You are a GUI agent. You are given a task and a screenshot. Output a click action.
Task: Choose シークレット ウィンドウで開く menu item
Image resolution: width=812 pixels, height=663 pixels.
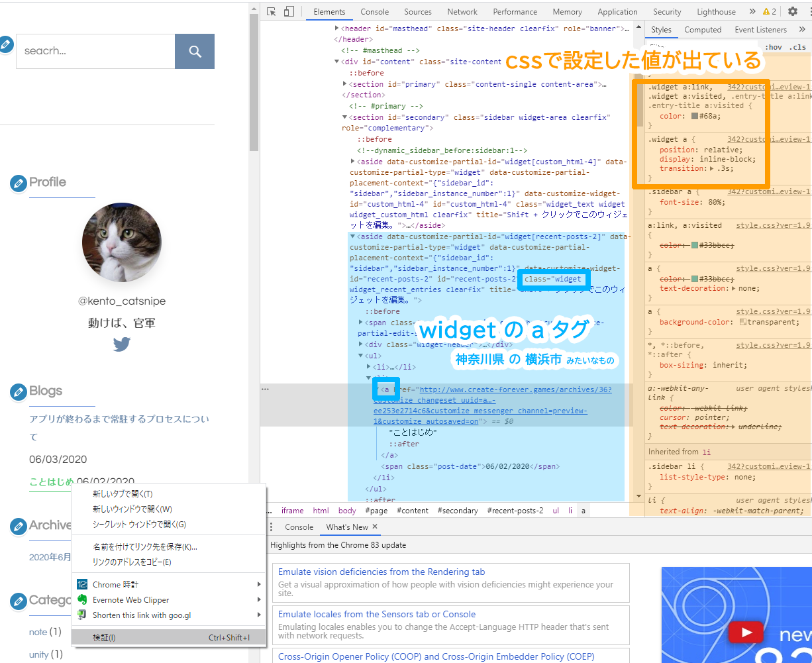tap(168, 525)
